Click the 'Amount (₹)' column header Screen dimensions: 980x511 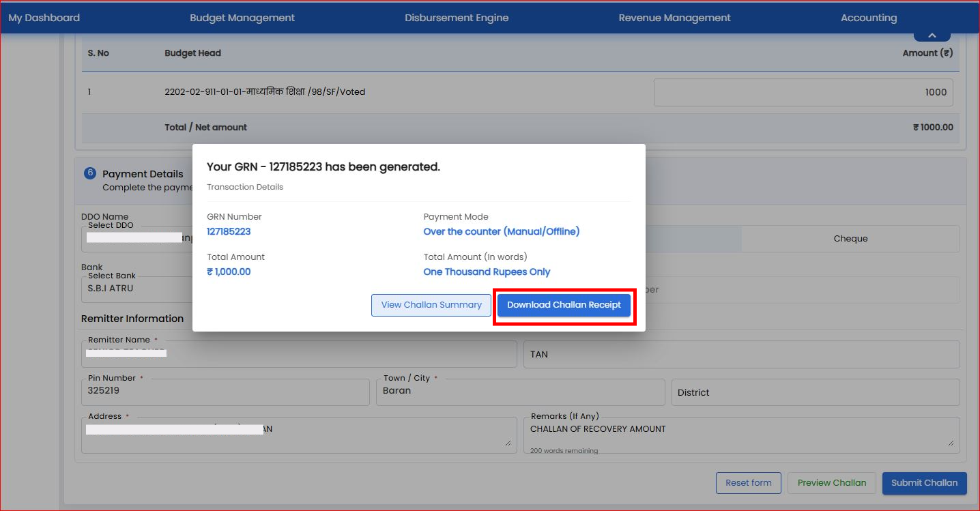click(927, 53)
